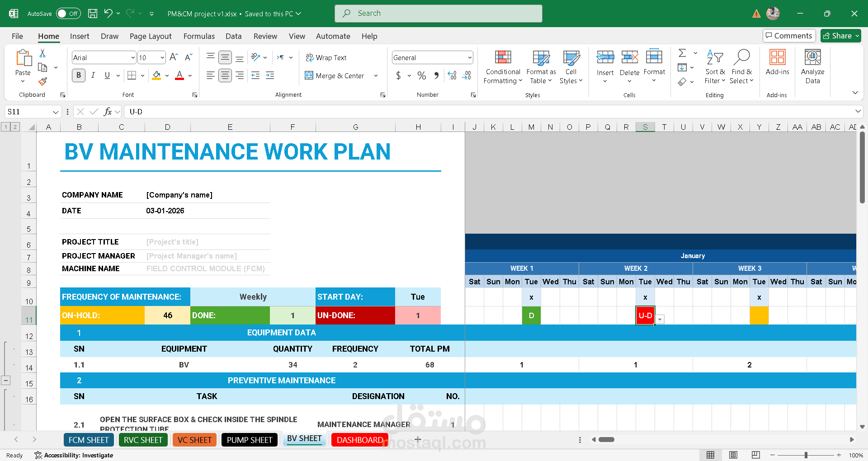Click the Merge & Center icon

pos(309,75)
